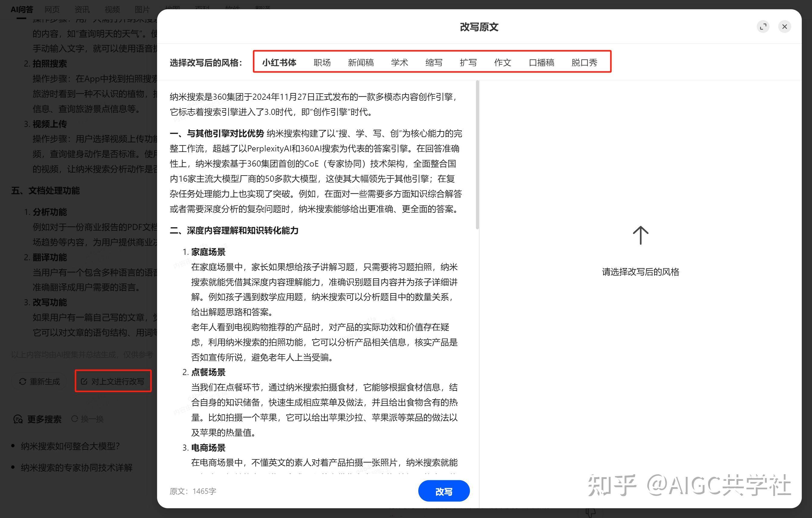812x518 pixels.
Task: Close the 改写原文 dialog
Action: [x=785, y=27]
